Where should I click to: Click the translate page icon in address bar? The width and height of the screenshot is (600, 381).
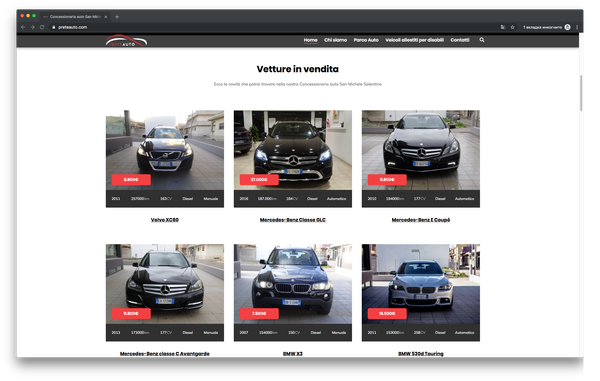[503, 27]
